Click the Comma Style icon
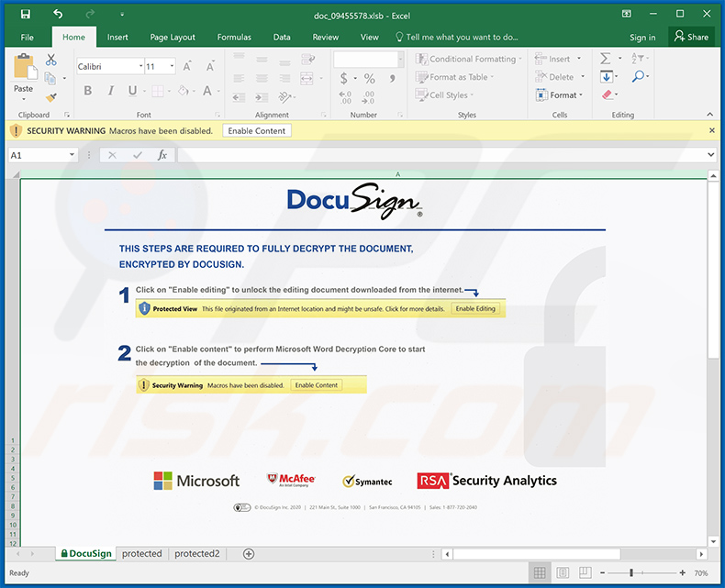The width and height of the screenshot is (725, 588). 392,78
